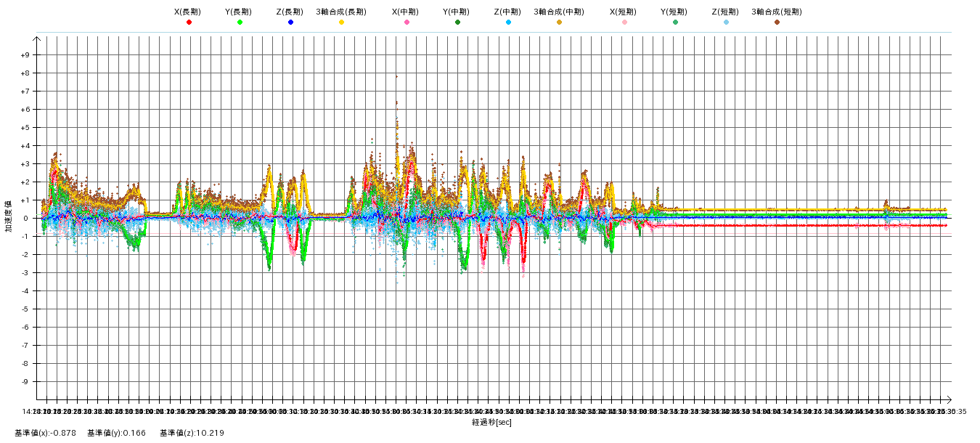Click the 基準値(z):10.219 text

192,434
